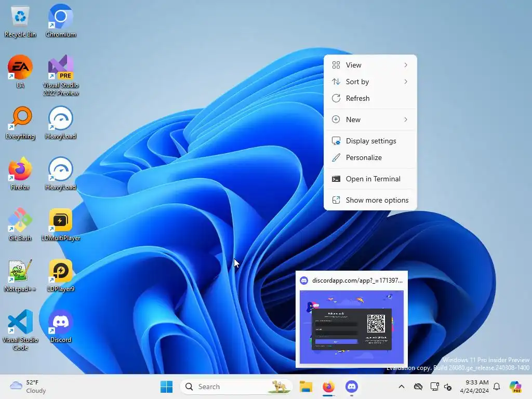Expand the New submenu
This screenshot has width=532, height=399.
370,119
